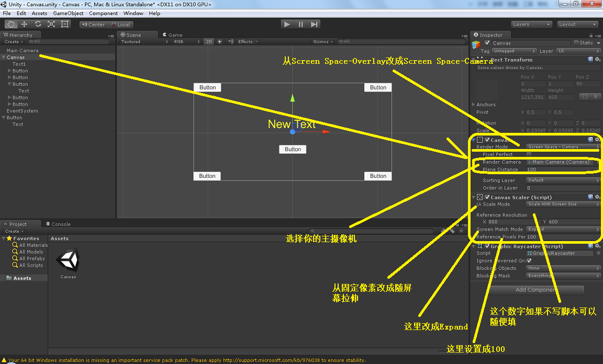Toggle 2D scene view mode
The height and width of the screenshot is (364, 603).
(x=209, y=41)
